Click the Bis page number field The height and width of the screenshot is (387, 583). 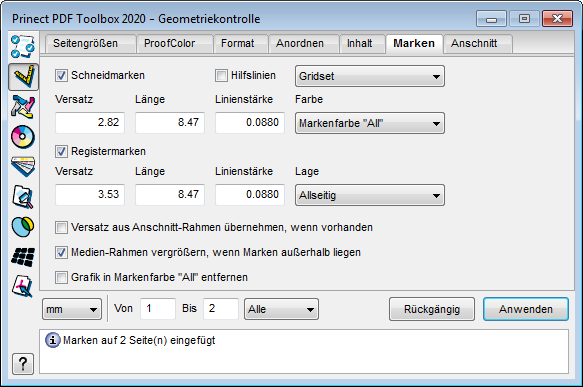coord(221,309)
